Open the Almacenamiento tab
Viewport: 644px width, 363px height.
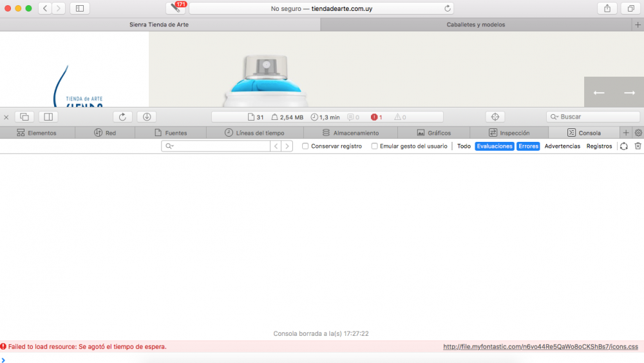351,133
